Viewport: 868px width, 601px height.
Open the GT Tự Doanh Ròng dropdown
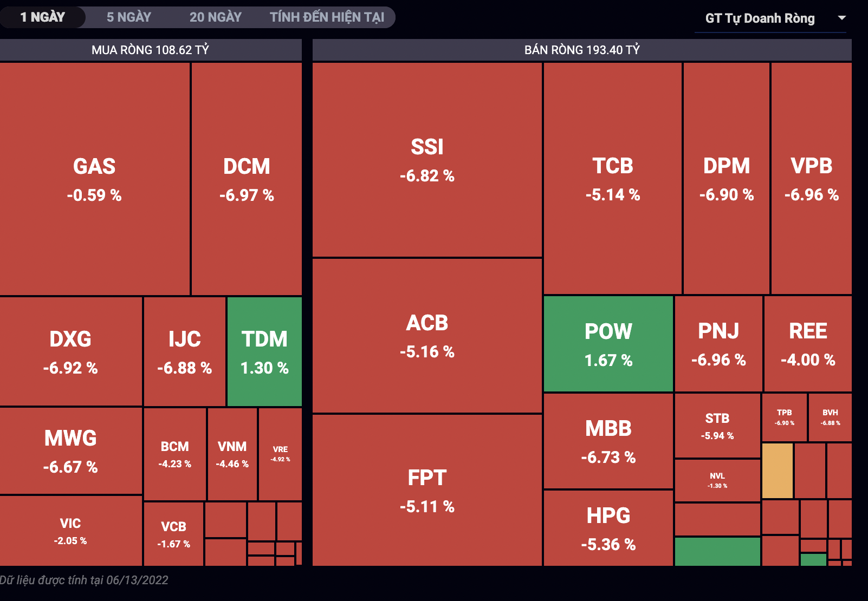[760, 18]
